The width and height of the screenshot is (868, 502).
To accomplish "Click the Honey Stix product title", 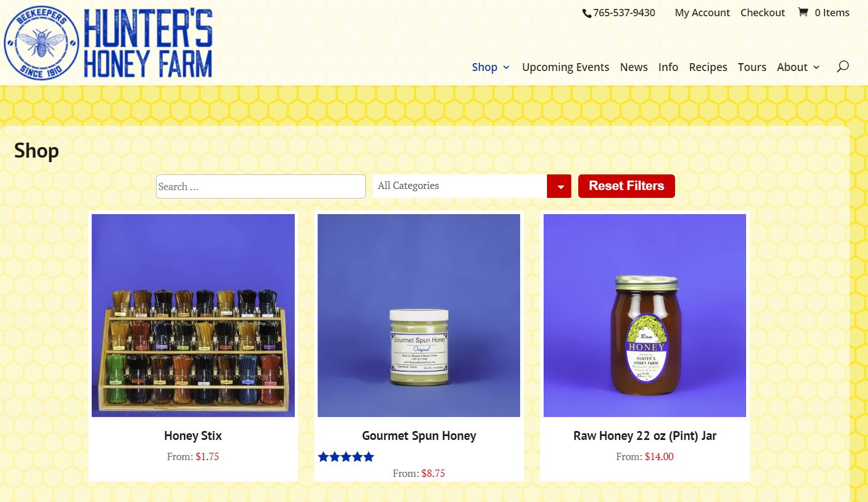I will click(193, 435).
